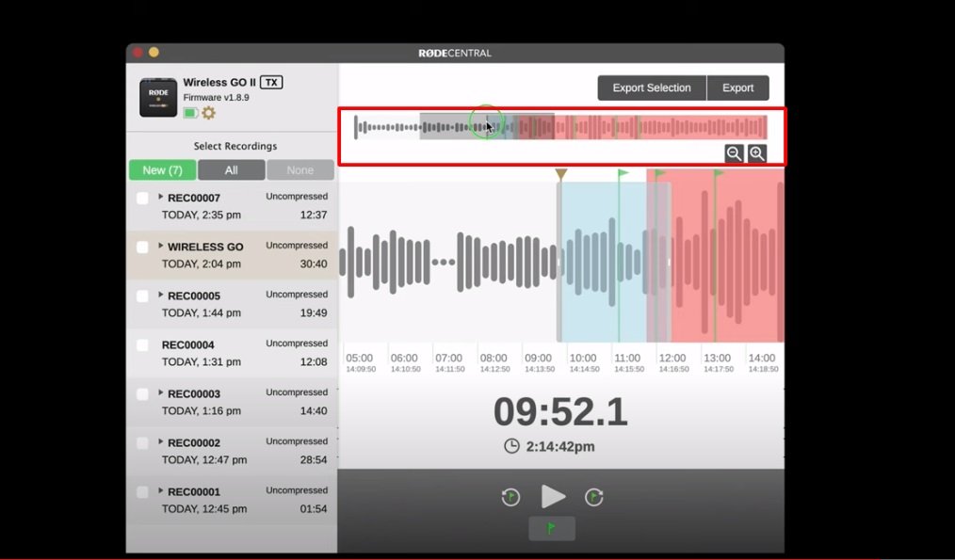
Task: Click the clock icon beside 2:14:42pm
Action: click(x=511, y=446)
